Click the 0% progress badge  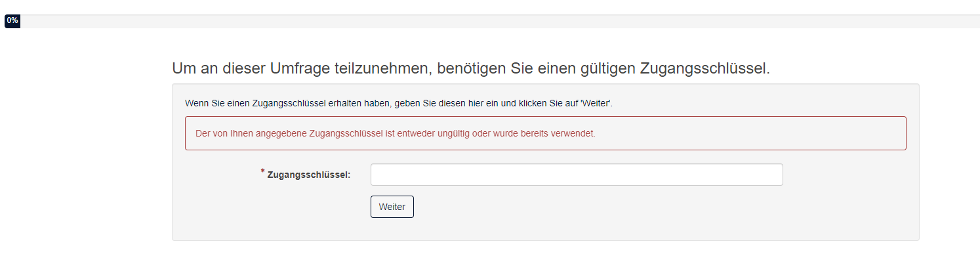12,21
